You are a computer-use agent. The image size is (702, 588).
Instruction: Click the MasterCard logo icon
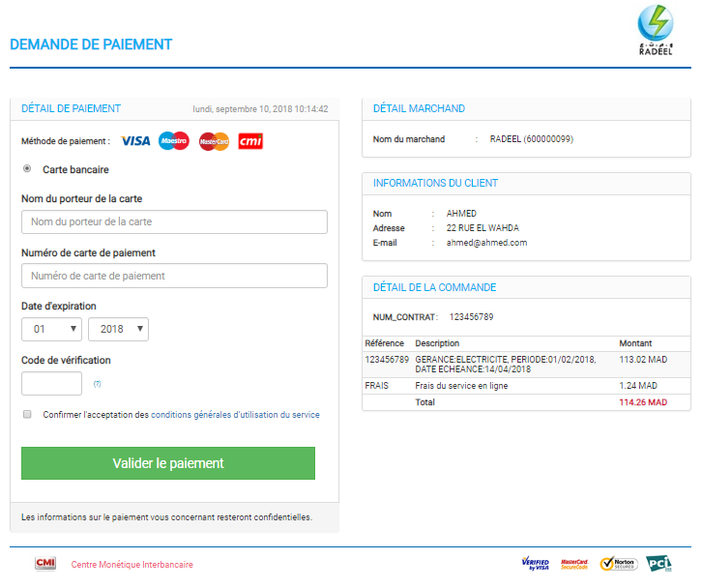click(214, 141)
